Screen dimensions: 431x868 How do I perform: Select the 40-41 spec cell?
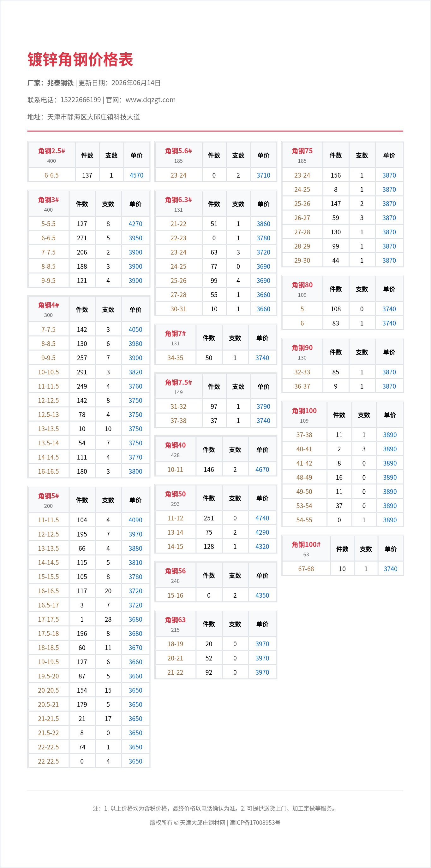[x=304, y=449]
